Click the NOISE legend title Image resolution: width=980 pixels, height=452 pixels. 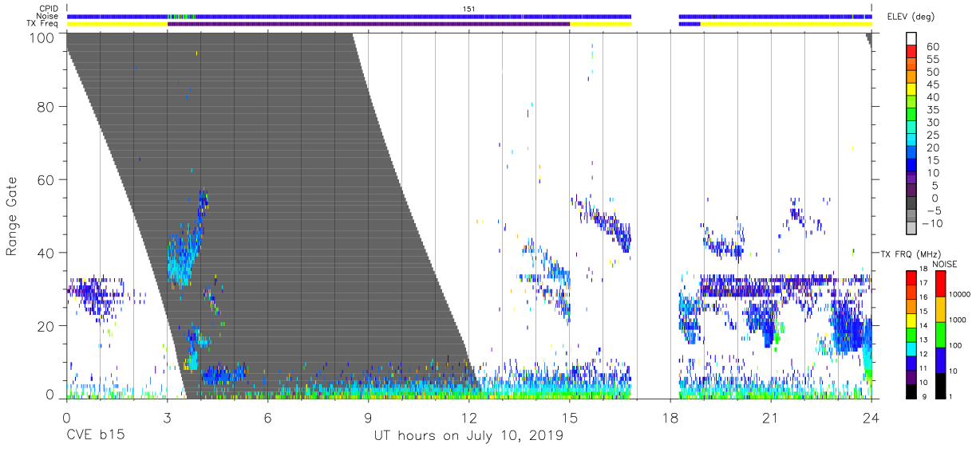tap(946, 264)
